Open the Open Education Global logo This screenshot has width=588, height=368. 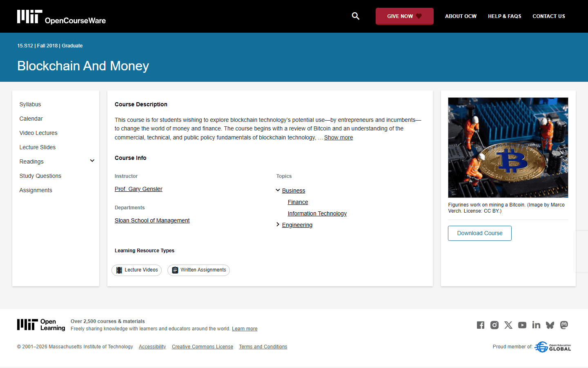pyautogui.click(x=553, y=347)
